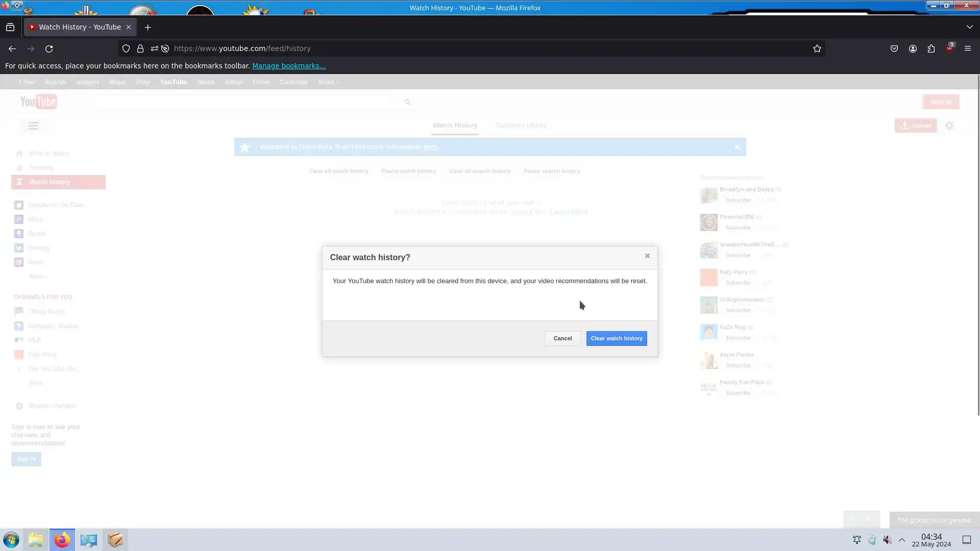
Task: Open file manager from taskbar
Action: 36,540
